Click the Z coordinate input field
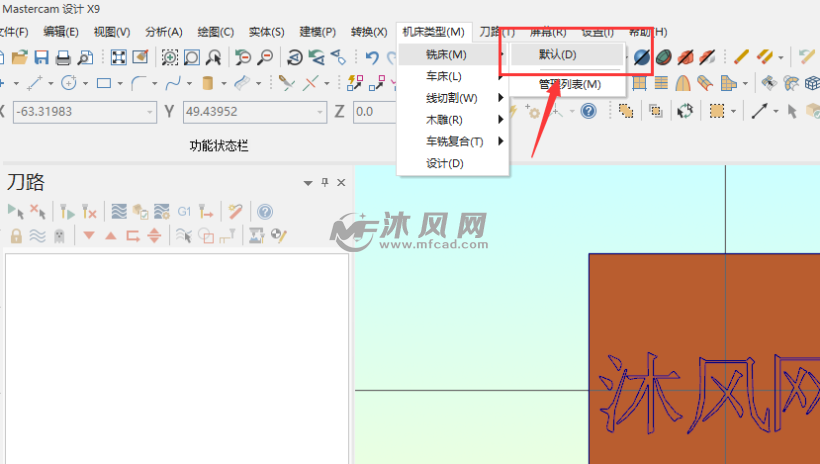The image size is (820, 464). (x=374, y=112)
